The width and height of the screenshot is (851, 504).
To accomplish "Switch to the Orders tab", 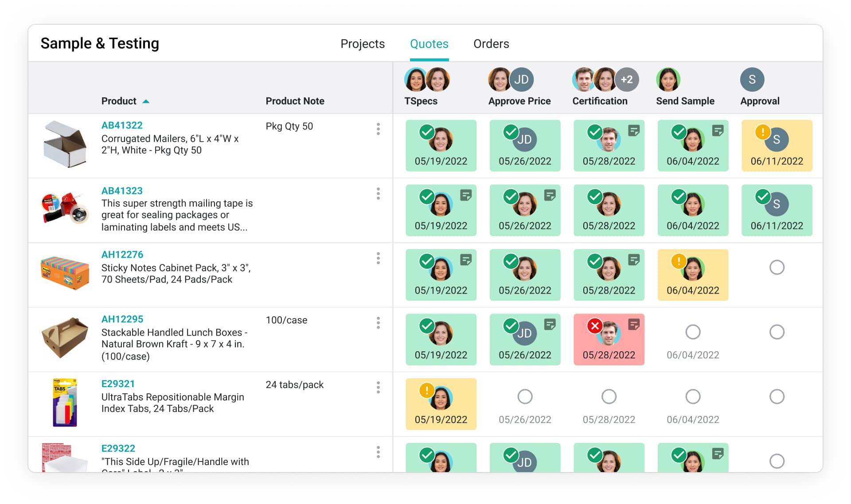I will tap(491, 44).
